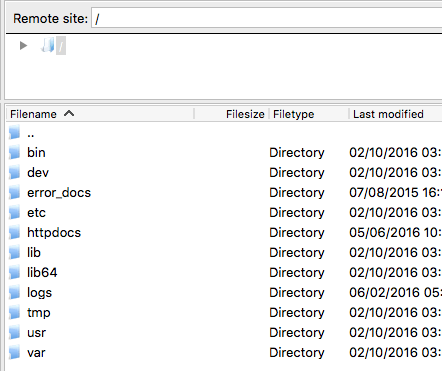Sort by the Last modified column header
The width and height of the screenshot is (442, 371).
(388, 114)
